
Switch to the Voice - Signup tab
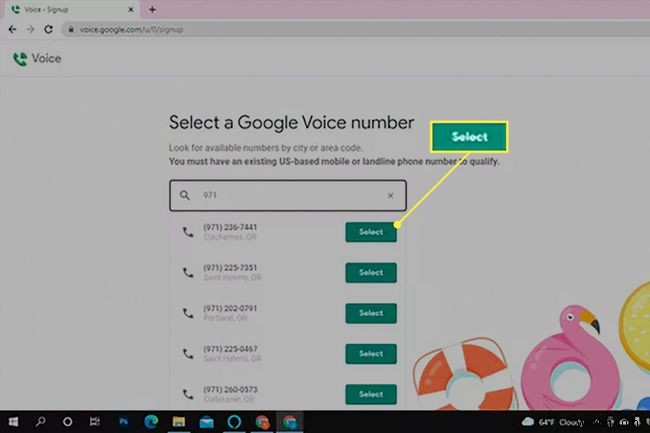click(73, 9)
